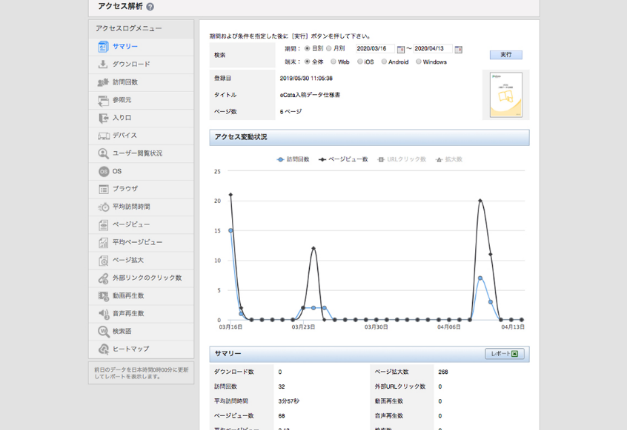The height and width of the screenshot is (430, 627).
Task: Open the ページ拡大 menu item
Action: click(129, 260)
